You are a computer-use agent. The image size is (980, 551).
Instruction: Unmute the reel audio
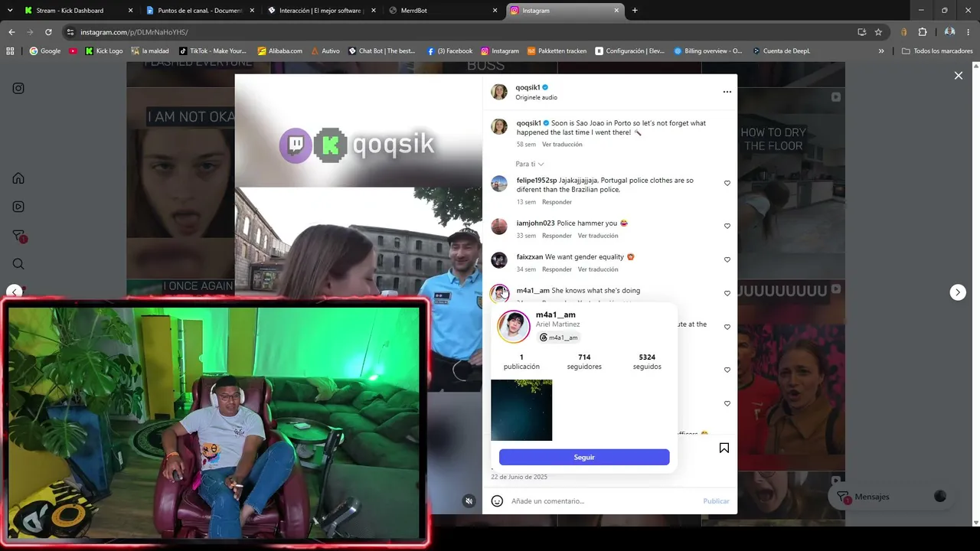click(469, 501)
